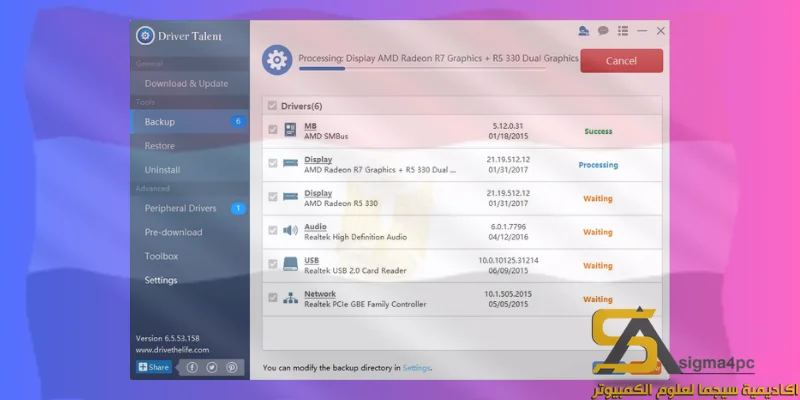The width and height of the screenshot is (800, 400).
Task: Click version 10.1.505.2015 text
Action: point(508,294)
